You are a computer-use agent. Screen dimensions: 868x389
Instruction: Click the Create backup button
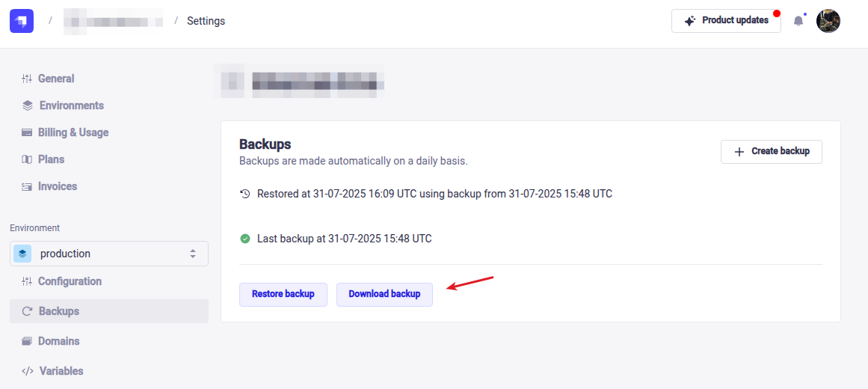click(771, 151)
